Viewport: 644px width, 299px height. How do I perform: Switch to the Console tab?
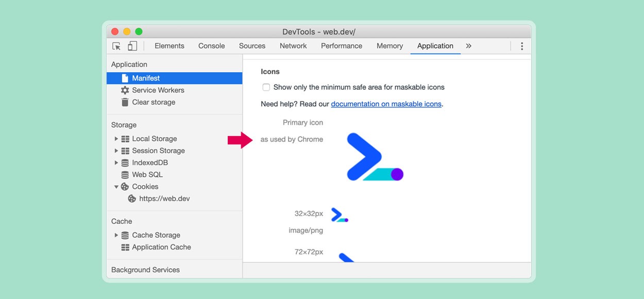(x=212, y=46)
